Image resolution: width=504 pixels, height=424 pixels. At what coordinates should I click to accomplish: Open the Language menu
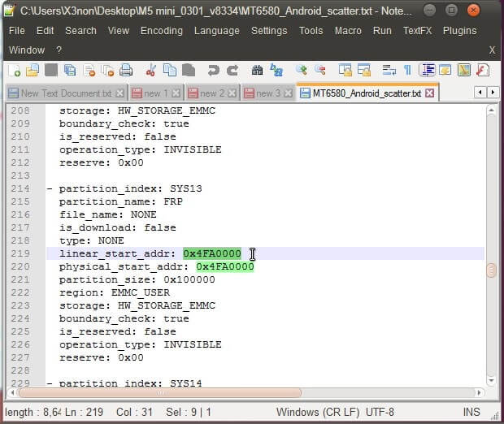217,31
